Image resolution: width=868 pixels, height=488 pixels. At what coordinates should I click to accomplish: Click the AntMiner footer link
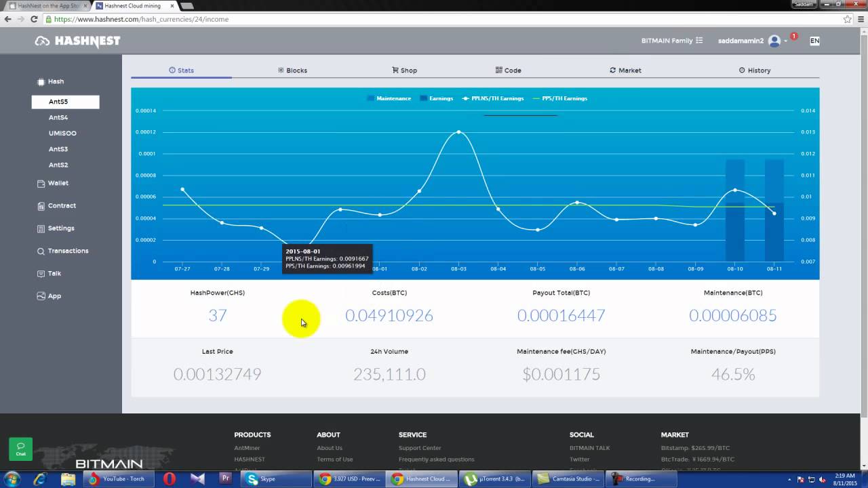pos(247,448)
